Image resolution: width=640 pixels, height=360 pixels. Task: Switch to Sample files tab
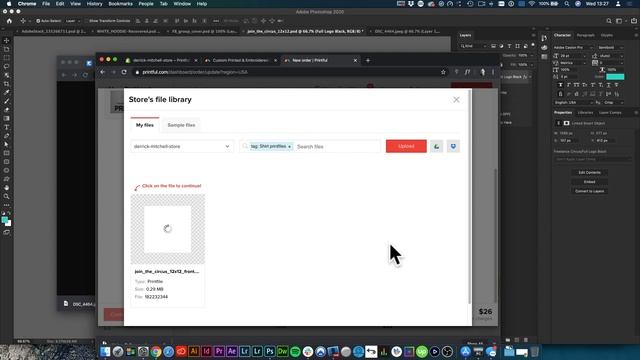coord(181,125)
